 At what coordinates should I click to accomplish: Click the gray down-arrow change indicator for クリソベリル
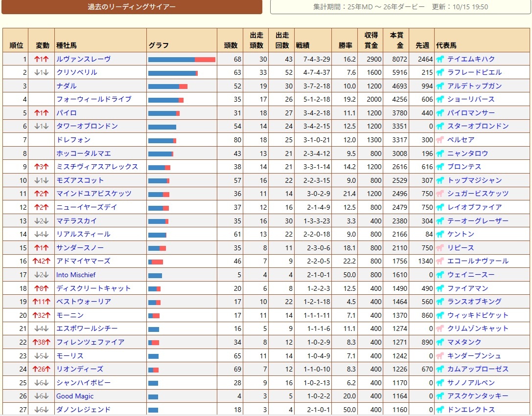[41, 72]
